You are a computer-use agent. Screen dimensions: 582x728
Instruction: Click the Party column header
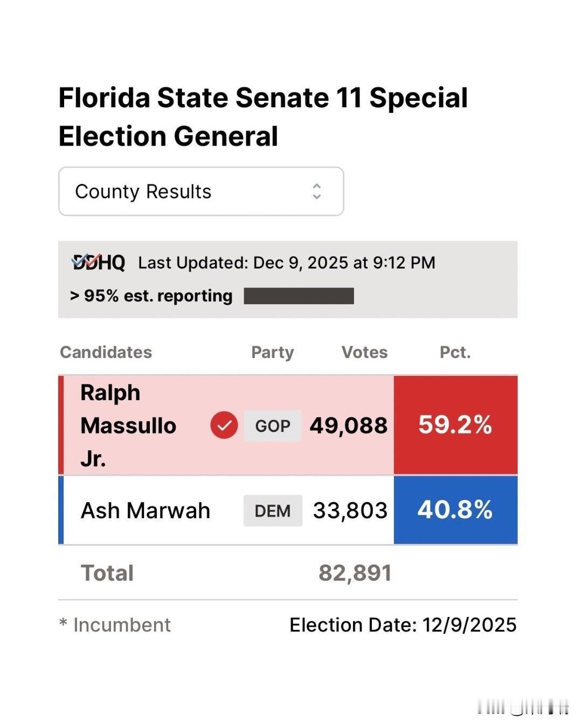(x=273, y=352)
